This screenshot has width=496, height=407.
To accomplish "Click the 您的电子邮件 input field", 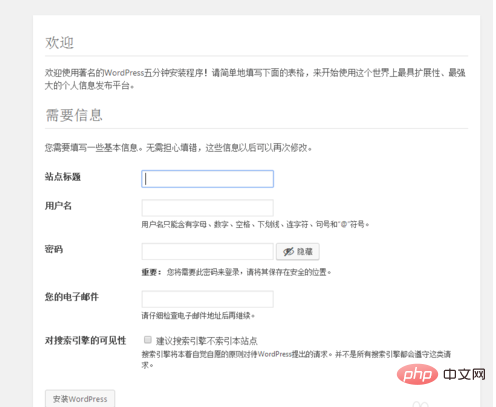I will 207,299.
